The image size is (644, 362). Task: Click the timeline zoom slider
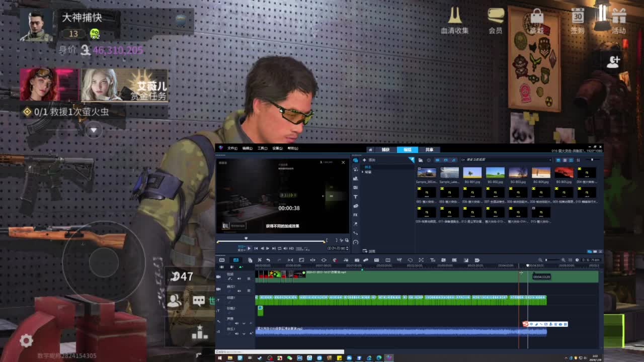coord(552,260)
